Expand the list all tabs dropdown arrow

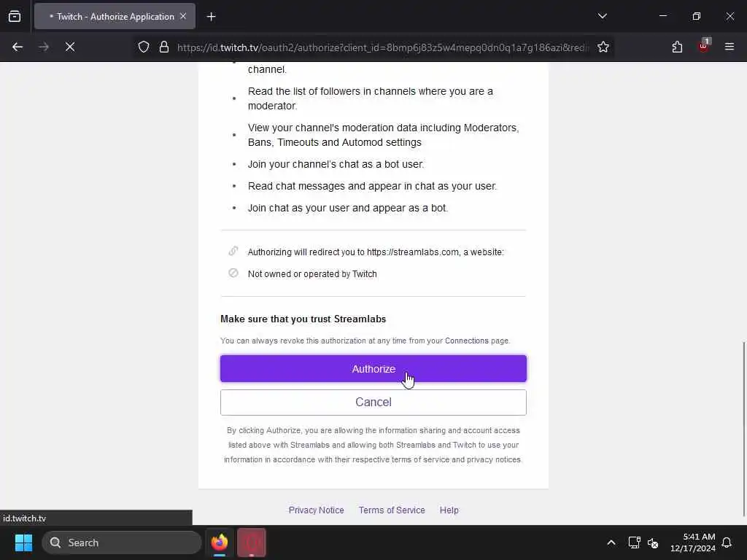pyautogui.click(x=602, y=16)
